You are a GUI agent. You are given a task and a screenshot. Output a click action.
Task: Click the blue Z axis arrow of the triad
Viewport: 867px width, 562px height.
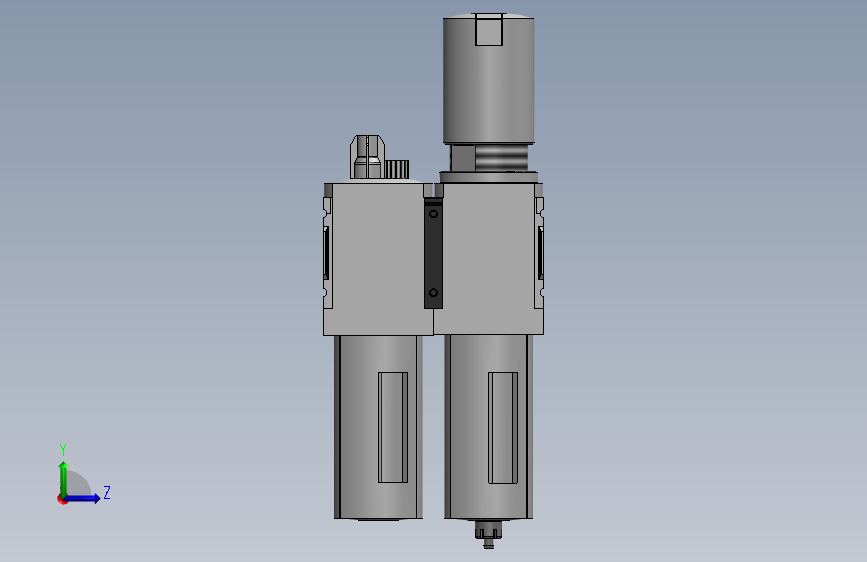[82, 498]
